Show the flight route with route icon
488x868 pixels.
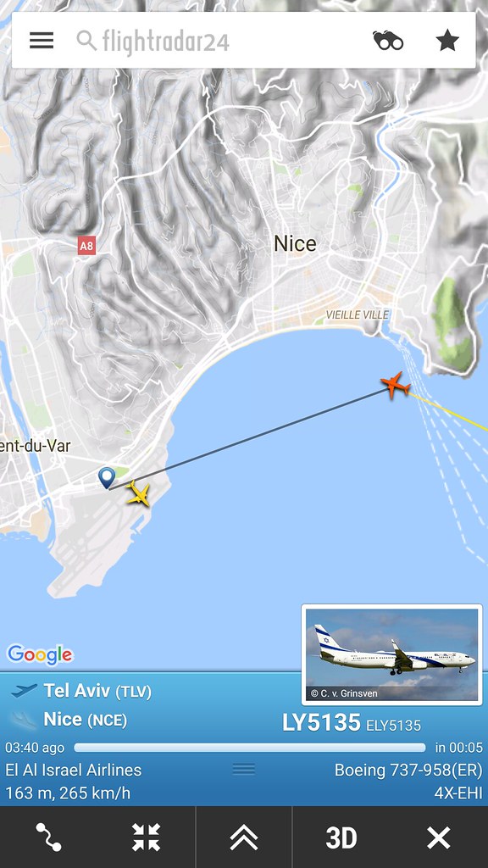pyautogui.click(x=48, y=837)
